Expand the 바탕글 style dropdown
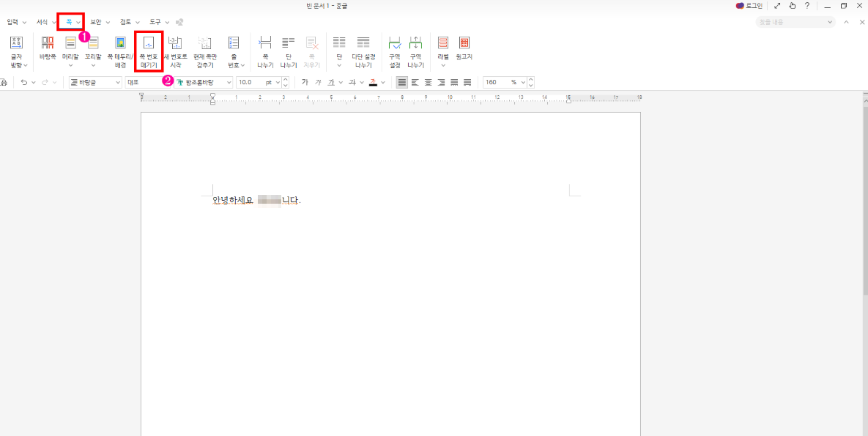The image size is (868, 436). (x=118, y=82)
